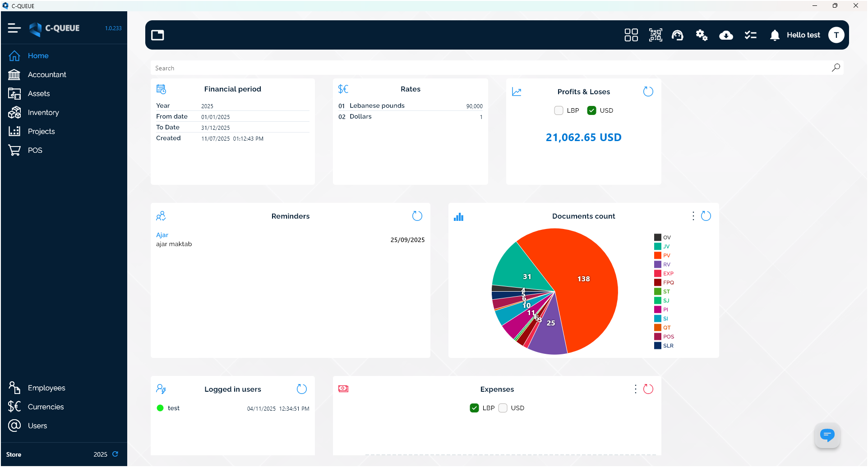Click the apps grid icon in toolbar
The image size is (868, 467).
[x=631, y=35]
